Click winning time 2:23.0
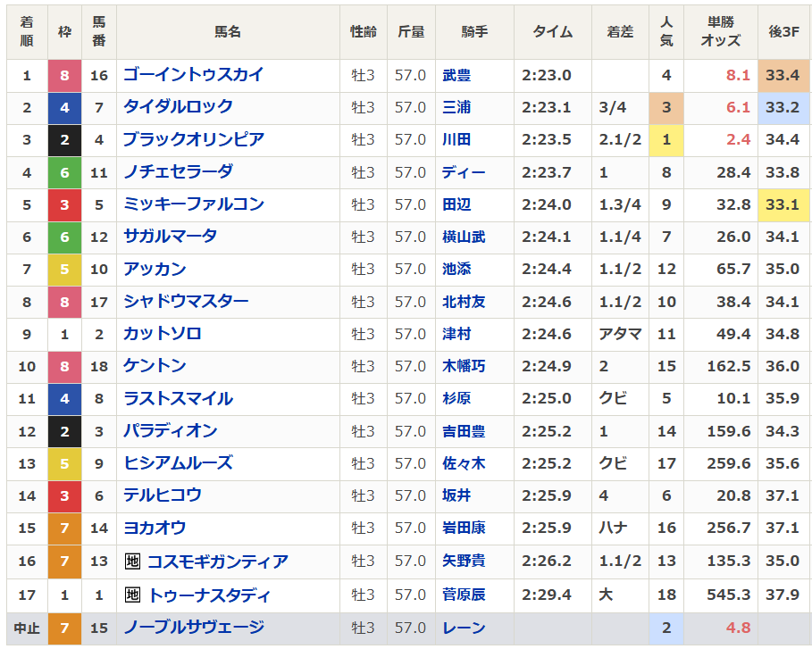This screenshot has height=649, width=812. click(547, 76)
